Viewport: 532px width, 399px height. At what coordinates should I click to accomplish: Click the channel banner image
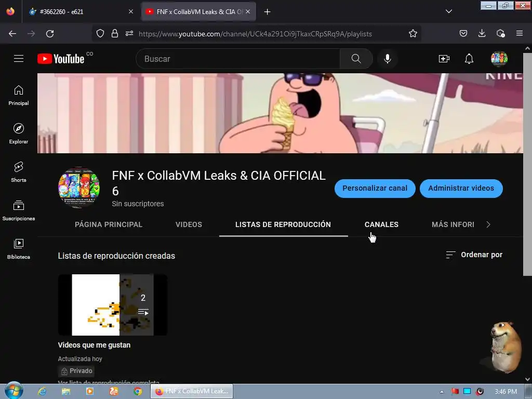tap(280, 113)
